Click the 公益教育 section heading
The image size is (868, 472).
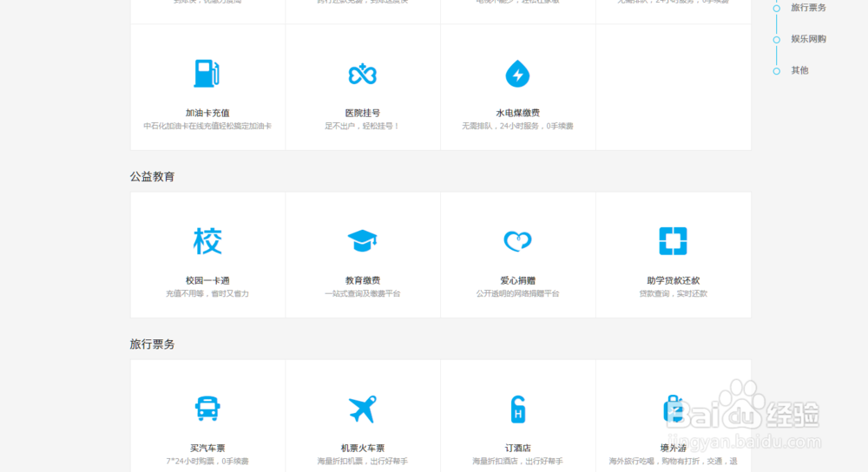pos(152,176)
